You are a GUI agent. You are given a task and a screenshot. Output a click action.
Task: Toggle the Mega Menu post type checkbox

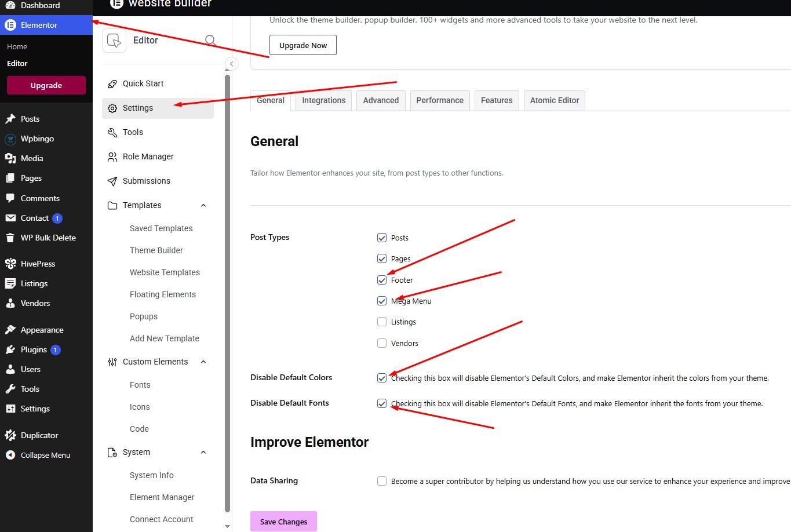tap(382, 301)
